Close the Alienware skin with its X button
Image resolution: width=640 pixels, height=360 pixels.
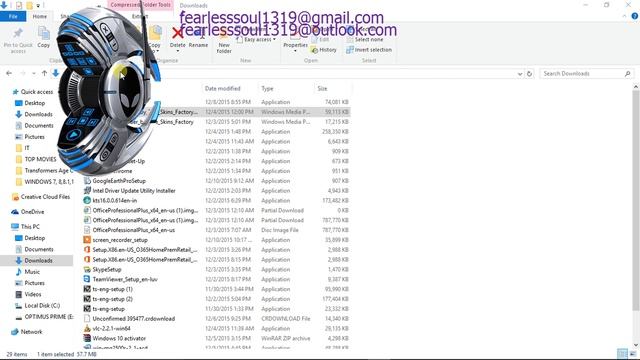(x=105, y=29)
